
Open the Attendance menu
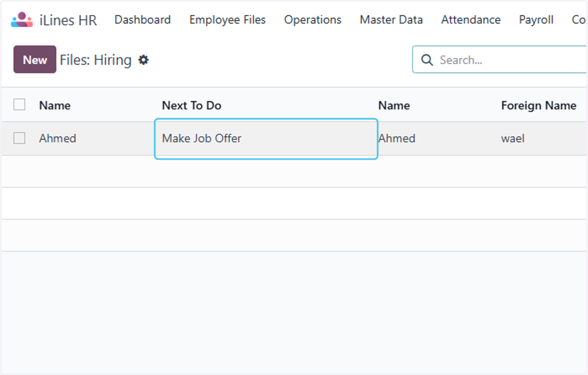(x=471, y=20)
